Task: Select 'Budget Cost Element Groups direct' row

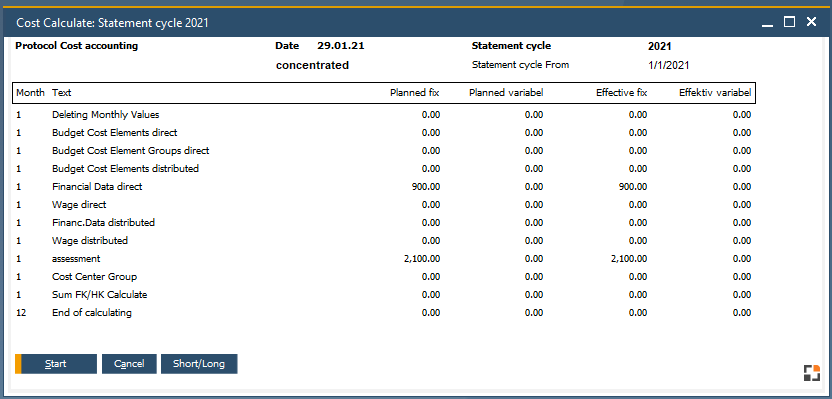Action: [383, 151]
